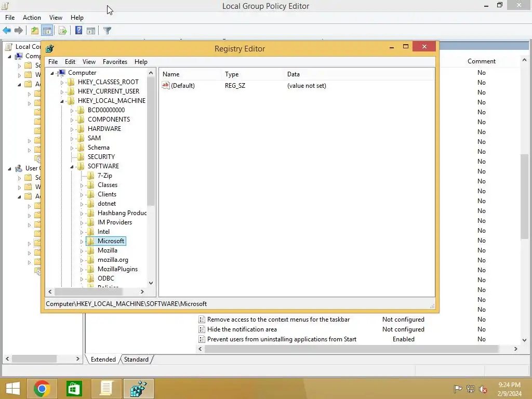Image resolution: width=532 pixels, height=399 pixels.
Task: Open Chrome from the taskbar
Action: tap(42, 389)
